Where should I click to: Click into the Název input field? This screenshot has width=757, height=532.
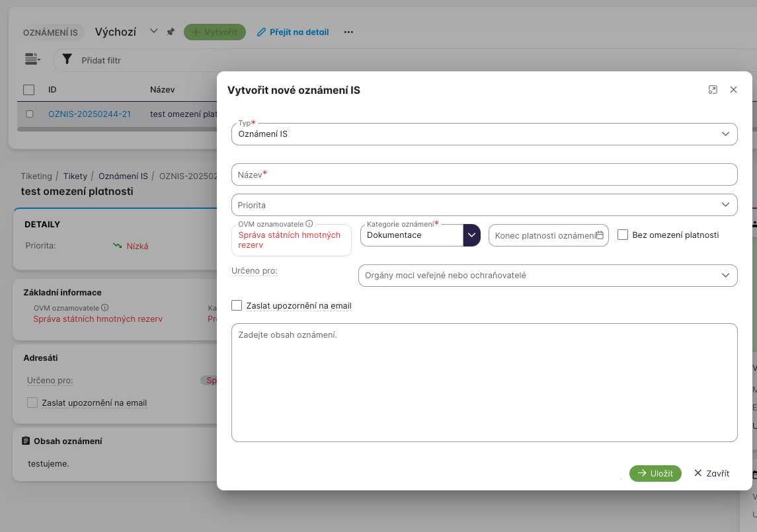pos(484,174)
